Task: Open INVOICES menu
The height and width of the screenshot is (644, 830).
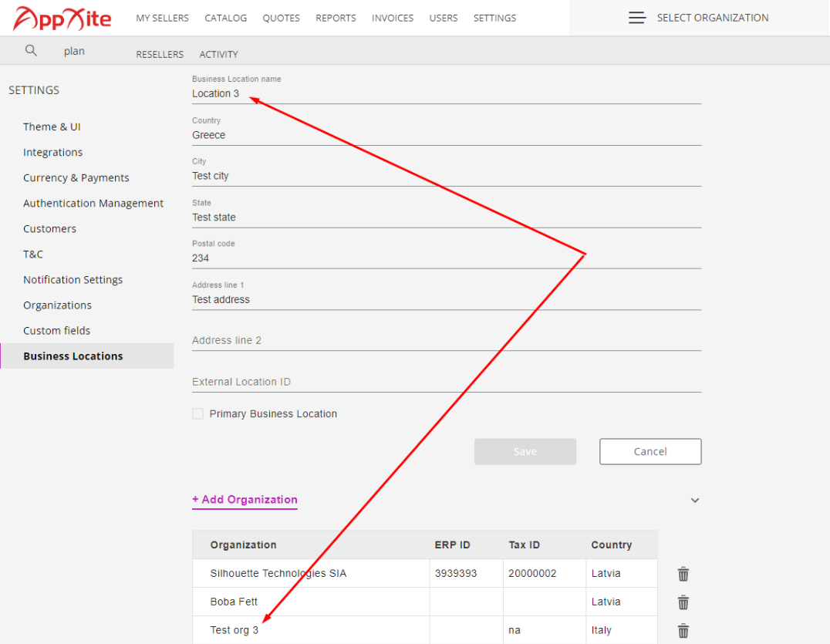Action: (392, 18)
